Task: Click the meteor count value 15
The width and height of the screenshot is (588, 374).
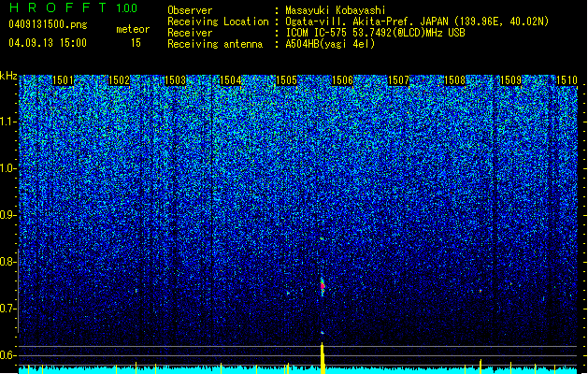Action: pyautogui.click(x=136, y=43)
